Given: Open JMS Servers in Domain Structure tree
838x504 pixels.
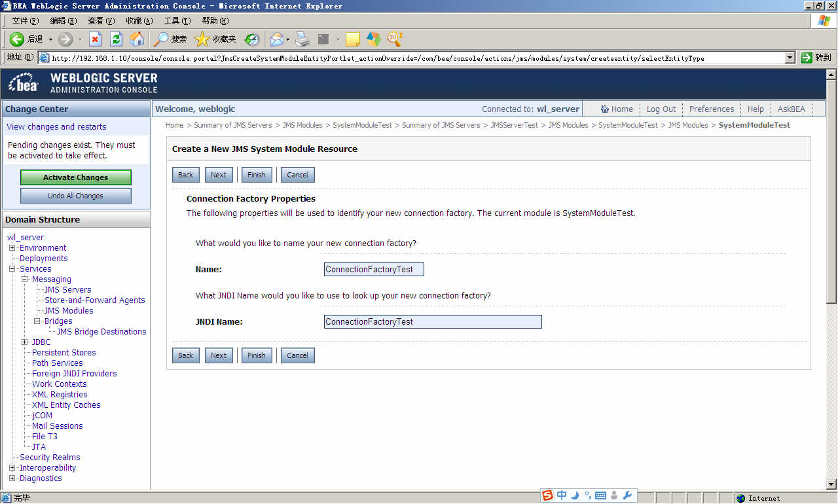Looking at the screenshot, I should (x=68, y=290).
